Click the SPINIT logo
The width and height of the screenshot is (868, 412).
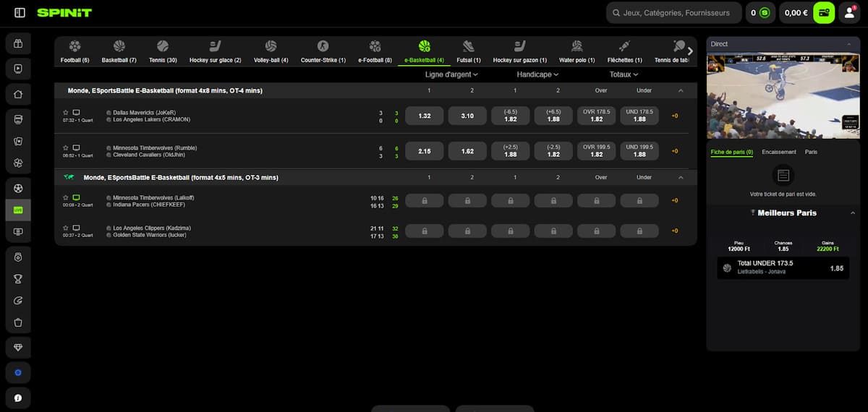[x=64, y=12]
